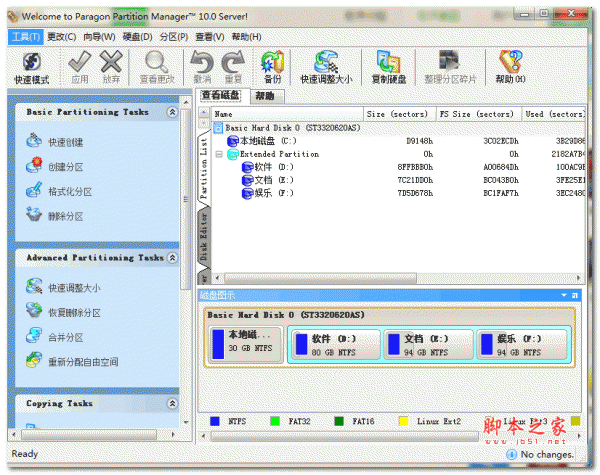Click the 备份 toolbar icon
The width and height of the screenshot is (600, 475).
[x=272, y=62]
